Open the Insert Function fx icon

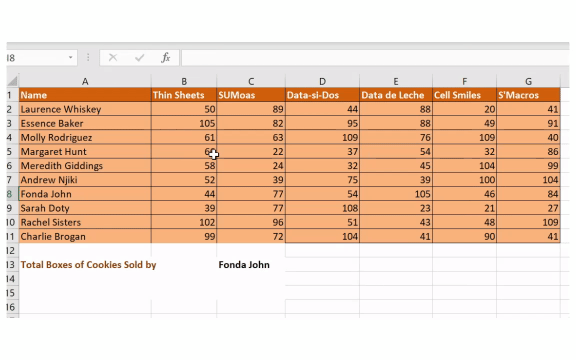pyautogui.click(x=166, y=57)
